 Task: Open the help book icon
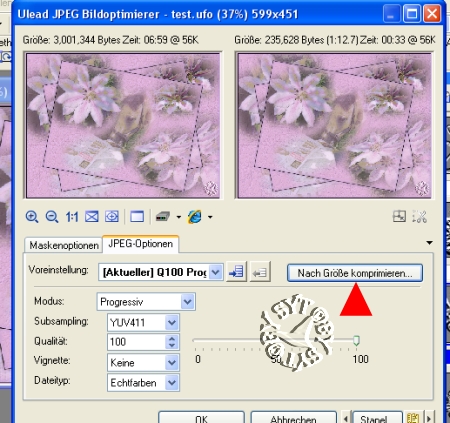point(413,418)
